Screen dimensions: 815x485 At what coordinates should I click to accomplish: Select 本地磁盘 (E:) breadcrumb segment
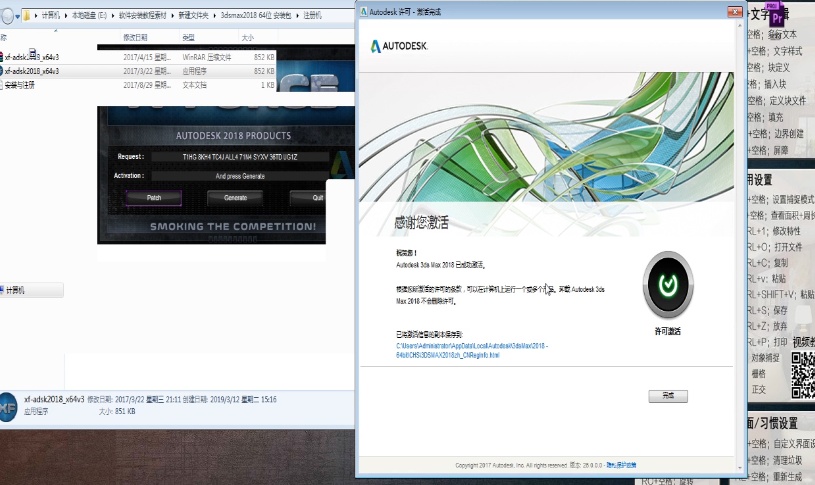click(x=89, y=16)
